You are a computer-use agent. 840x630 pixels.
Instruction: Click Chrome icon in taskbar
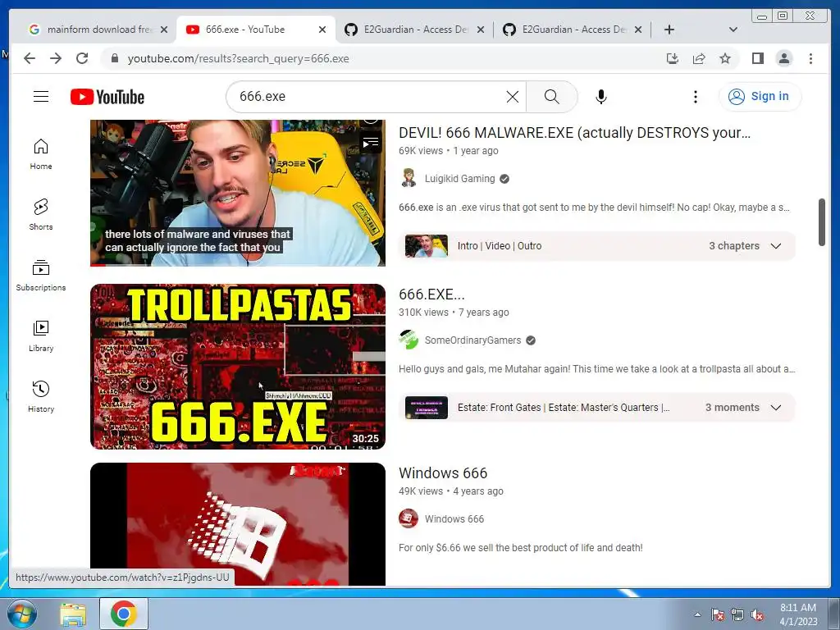[124, 614]
